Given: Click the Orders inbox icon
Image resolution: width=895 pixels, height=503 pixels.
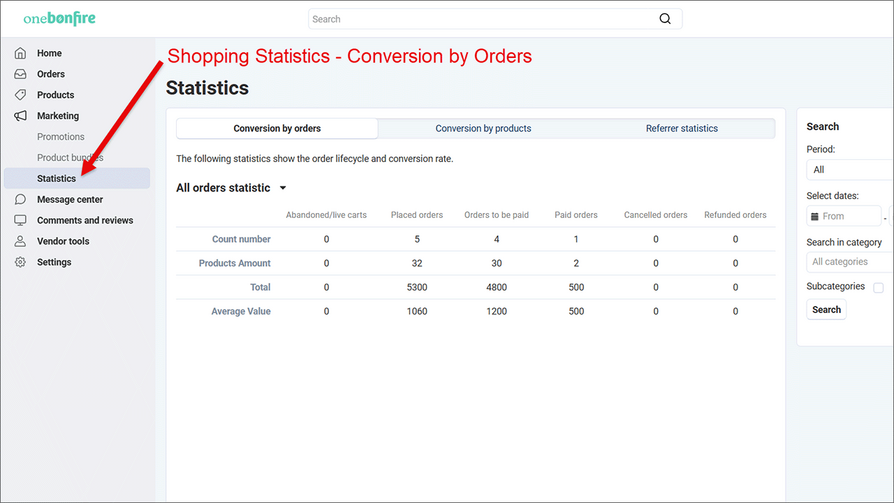Looking at the screenshot, I should [20, 74].
